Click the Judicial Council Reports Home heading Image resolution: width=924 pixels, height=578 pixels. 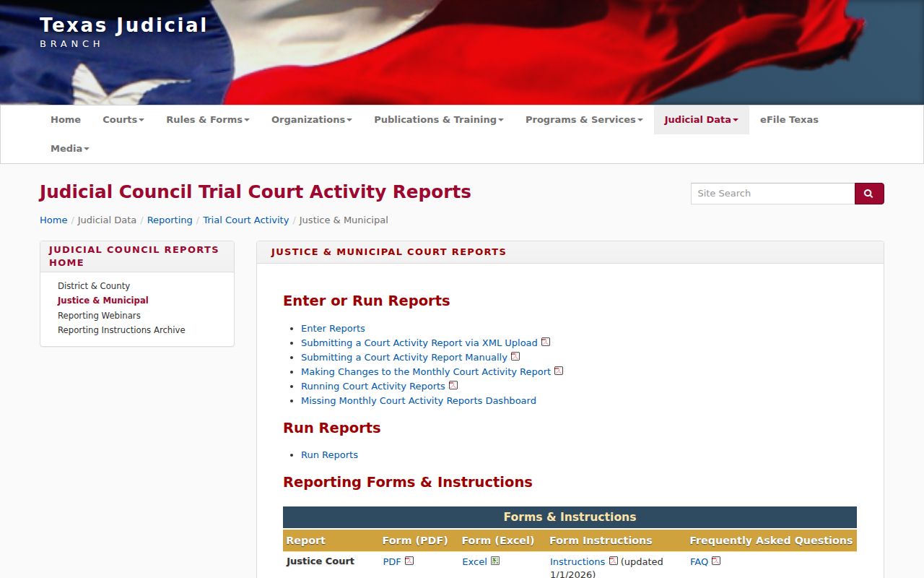(134, 256)
